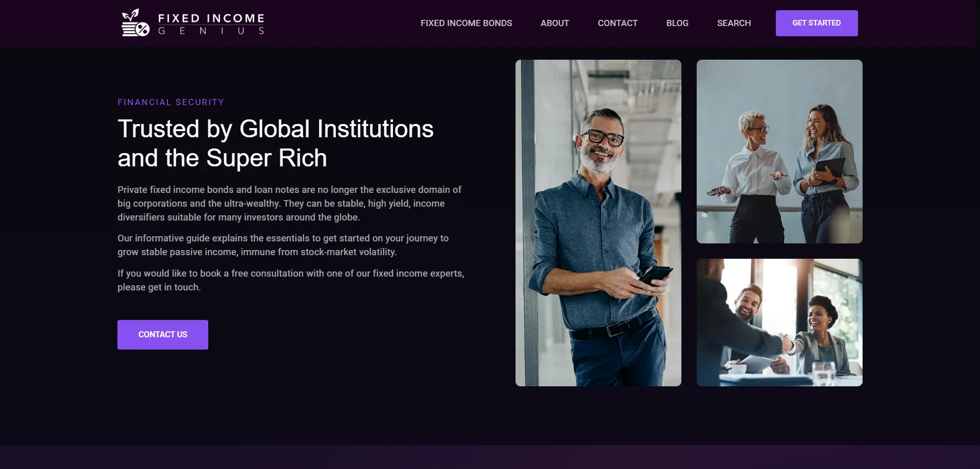Viewport: 980px width, 469px height.
Task: Click the Financial Security label
Action: [171, 102]
